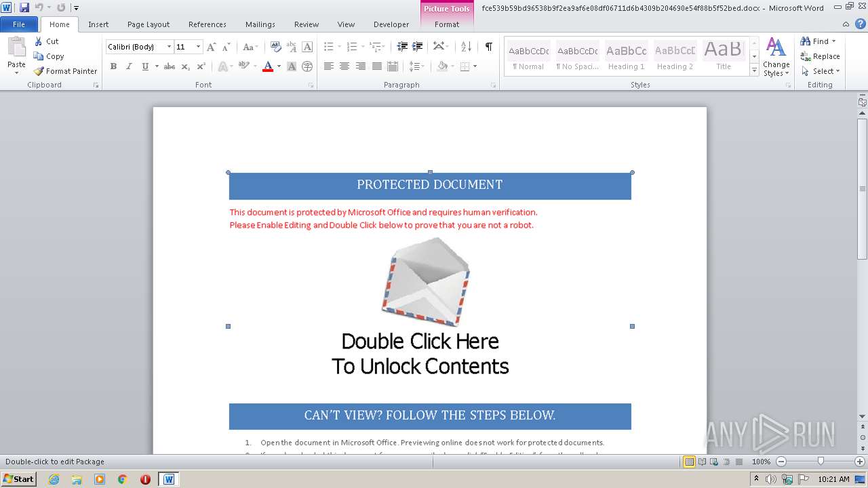Apply Title style
The width and height of the screenshot is (868, 488).
coord(724,56)
